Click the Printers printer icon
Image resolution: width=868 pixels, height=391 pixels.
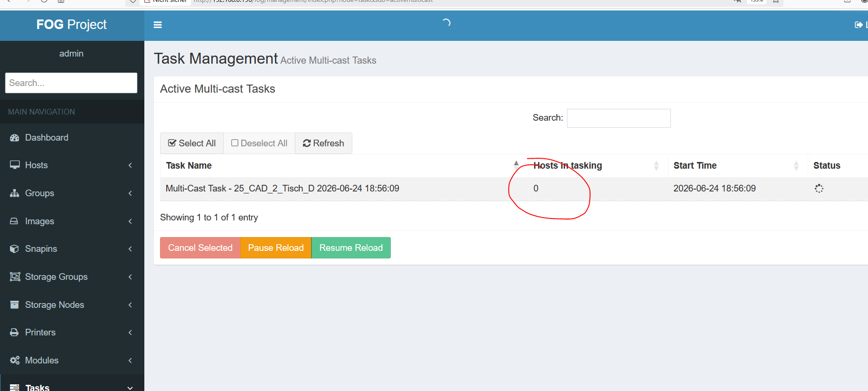tap(14, 332)
